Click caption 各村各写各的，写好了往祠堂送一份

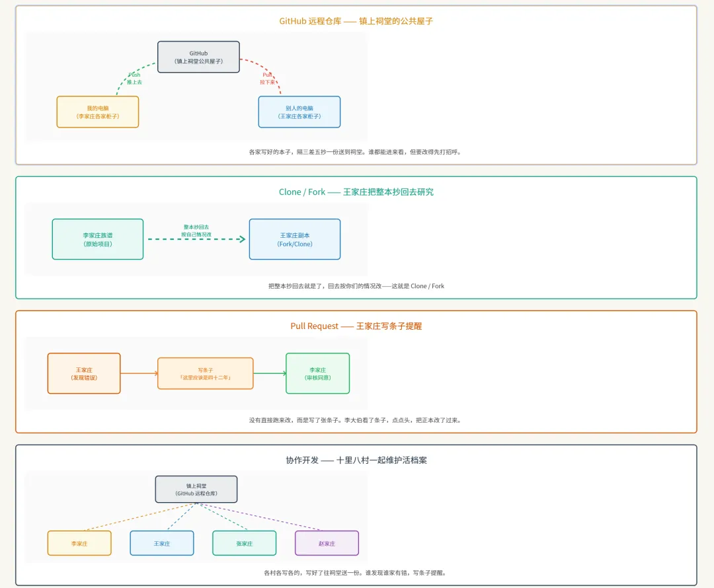coord(356,573)
